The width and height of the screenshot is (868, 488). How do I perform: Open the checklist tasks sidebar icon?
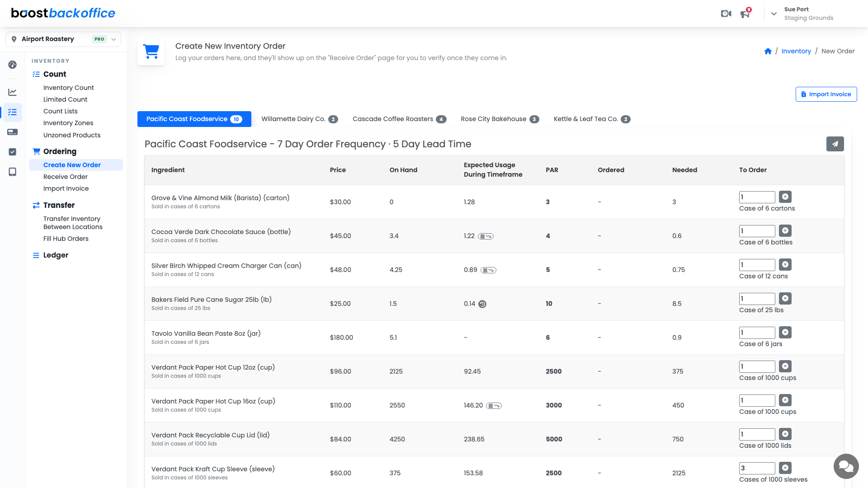(13, 152)
